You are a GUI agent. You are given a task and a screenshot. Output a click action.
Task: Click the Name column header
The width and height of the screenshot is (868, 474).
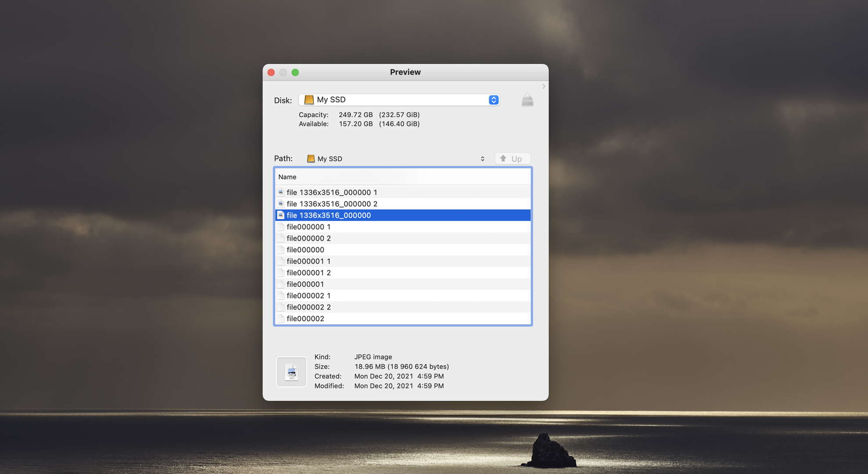(x=402, y=177)
